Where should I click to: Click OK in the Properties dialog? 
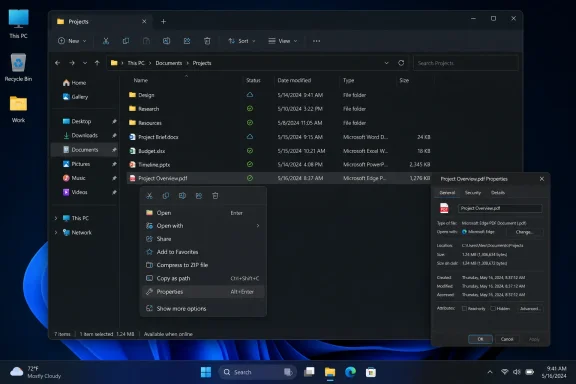click(480, 339)
